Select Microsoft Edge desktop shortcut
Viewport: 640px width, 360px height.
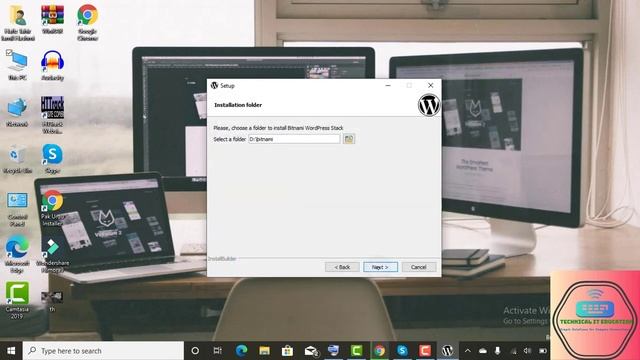pos(18,254)
